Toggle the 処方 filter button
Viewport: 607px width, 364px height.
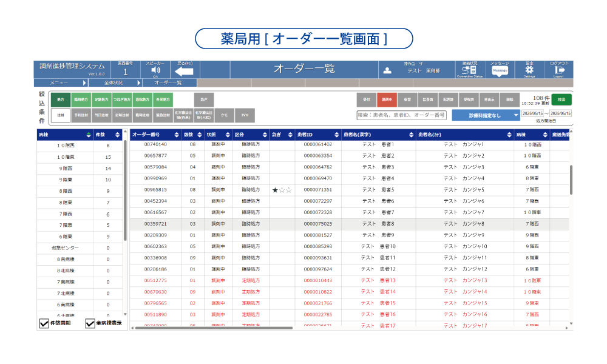coord(61,100)
